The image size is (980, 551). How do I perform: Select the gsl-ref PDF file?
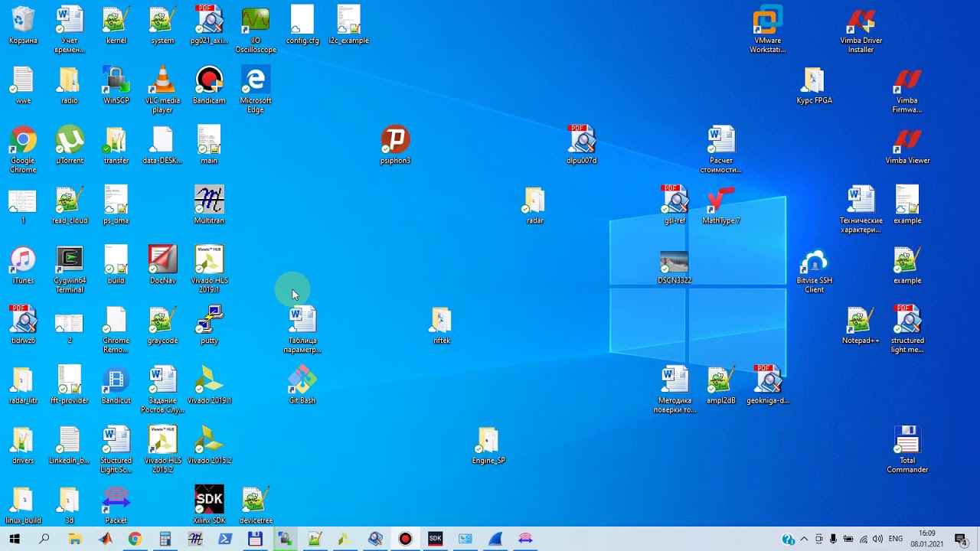tap(675, 204)
